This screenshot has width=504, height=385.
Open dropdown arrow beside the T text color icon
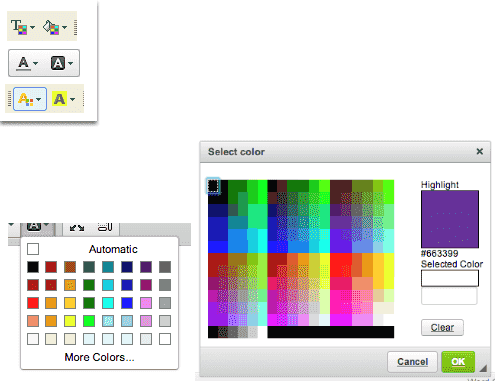(32, 27)
